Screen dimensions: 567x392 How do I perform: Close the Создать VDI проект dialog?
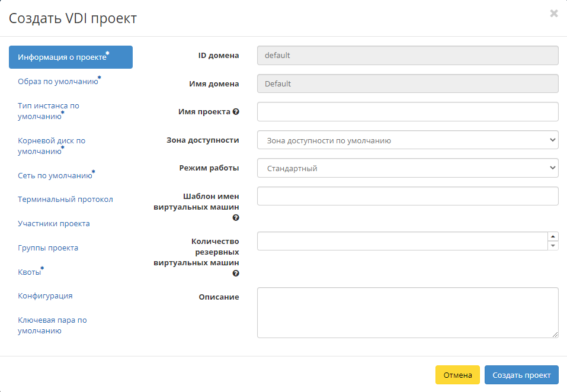[x=554, y=14]
